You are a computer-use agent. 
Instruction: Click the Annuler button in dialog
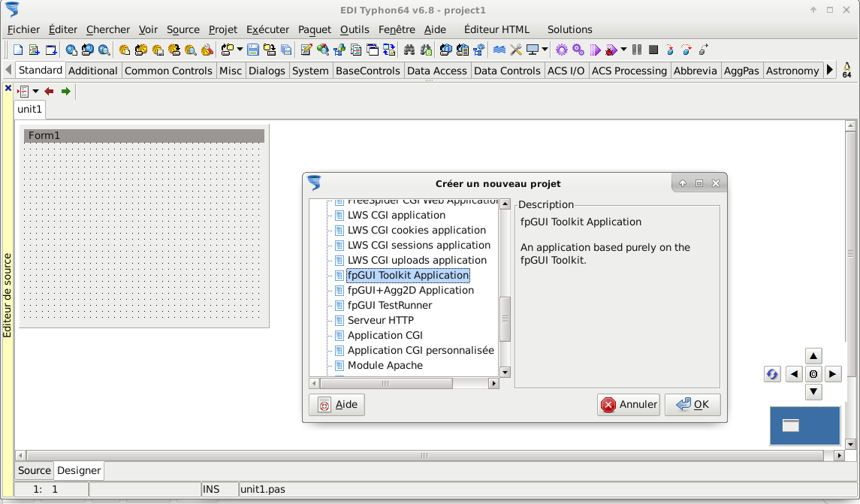[629, 405]
